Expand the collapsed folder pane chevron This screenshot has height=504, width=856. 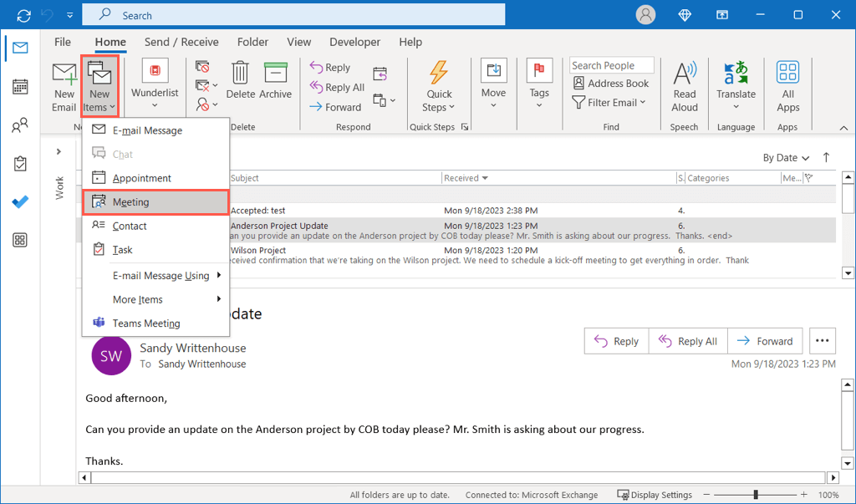[x=59, y=152]
